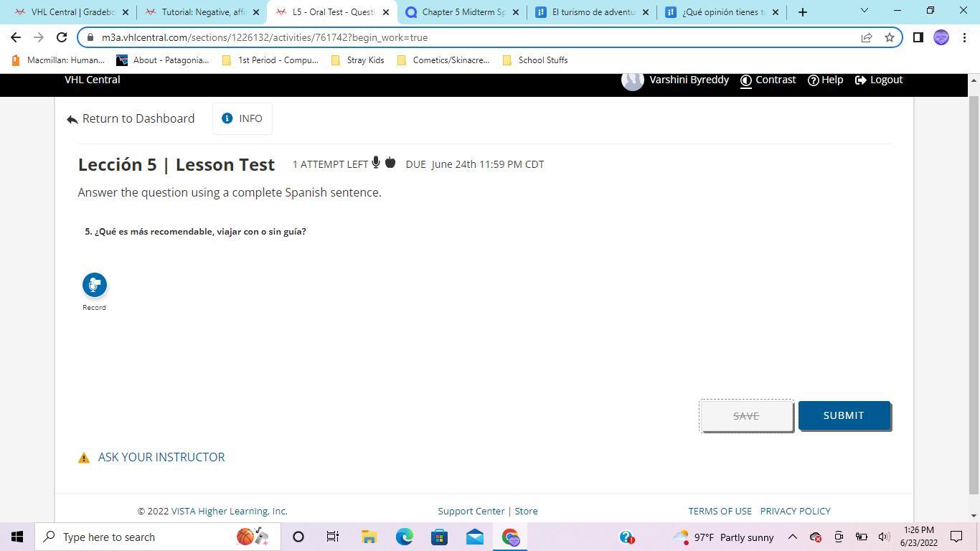Screen dimensions: 980x551
Task: Open Chrome from taskbar
Action: tap(510, 537)
